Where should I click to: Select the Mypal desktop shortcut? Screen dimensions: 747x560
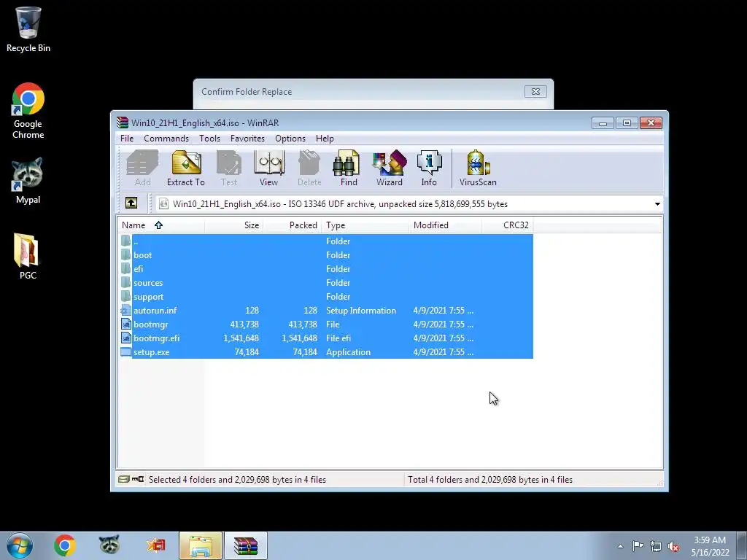28,182
